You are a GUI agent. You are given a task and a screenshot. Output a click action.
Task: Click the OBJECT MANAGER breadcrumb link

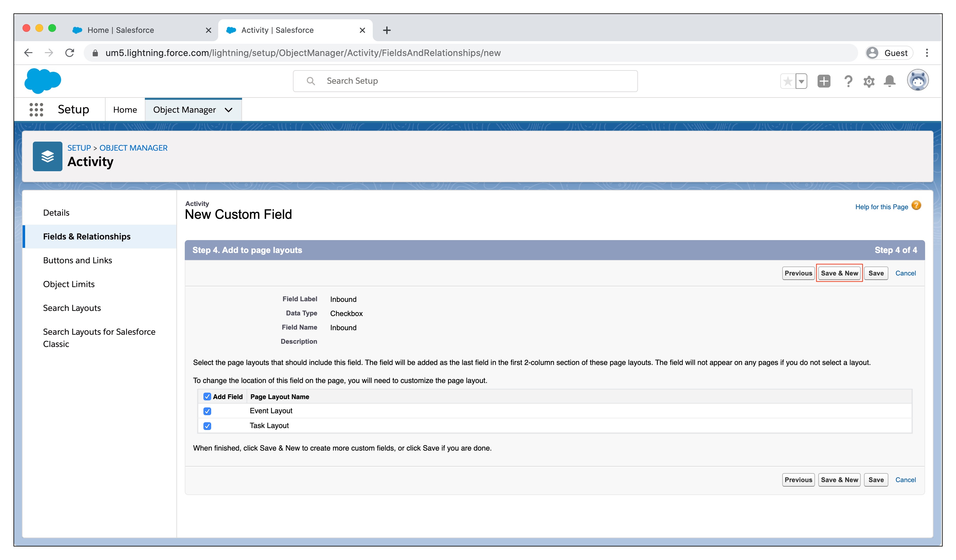[x=133, y=148]
